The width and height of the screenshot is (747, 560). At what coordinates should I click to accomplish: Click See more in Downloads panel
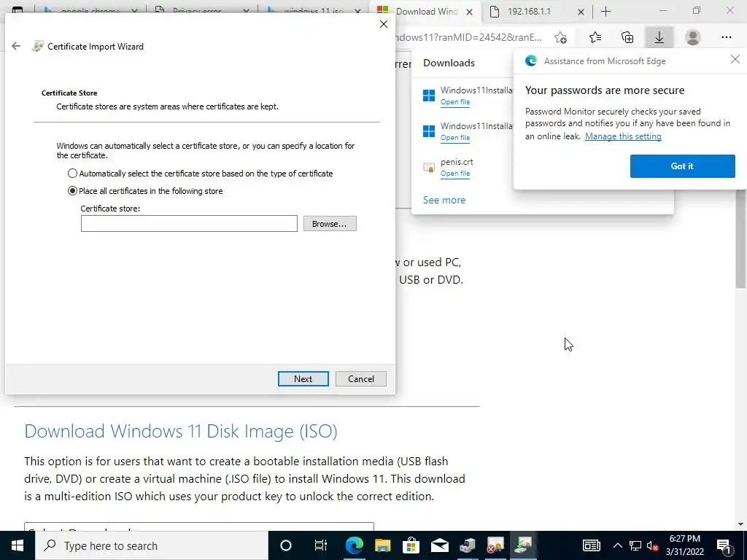point(444,200)
